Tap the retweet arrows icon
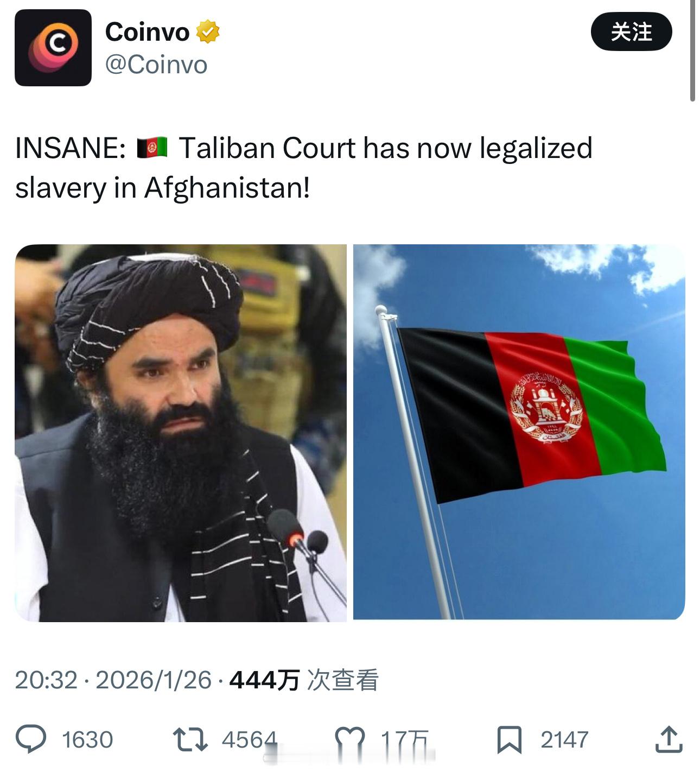Viewport: 700px width, 772px height. click(x=190, y=739)
